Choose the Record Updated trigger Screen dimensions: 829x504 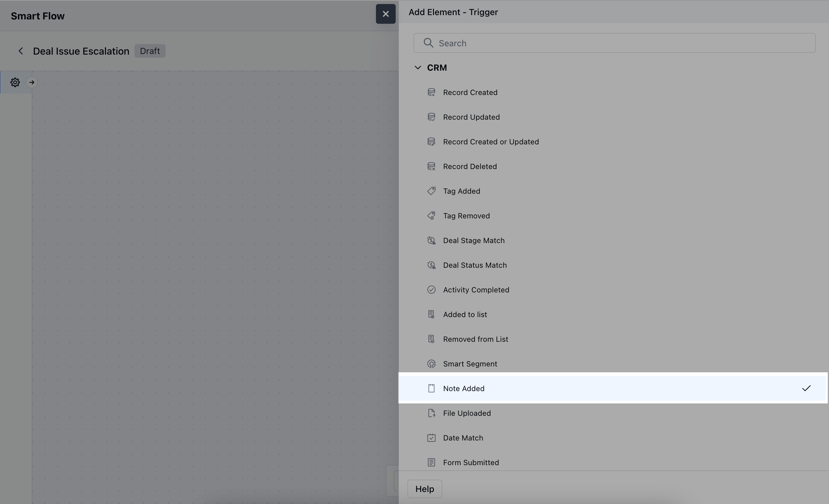pos(471,117)
